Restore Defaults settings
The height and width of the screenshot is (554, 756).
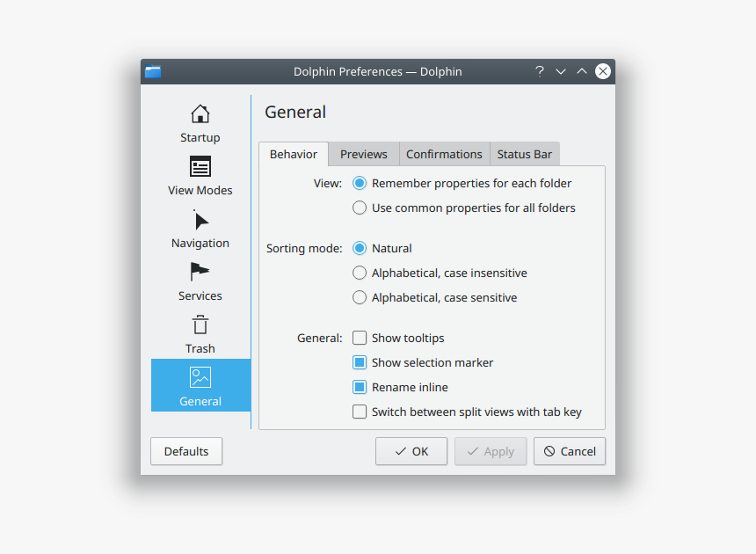coord(185,451)
